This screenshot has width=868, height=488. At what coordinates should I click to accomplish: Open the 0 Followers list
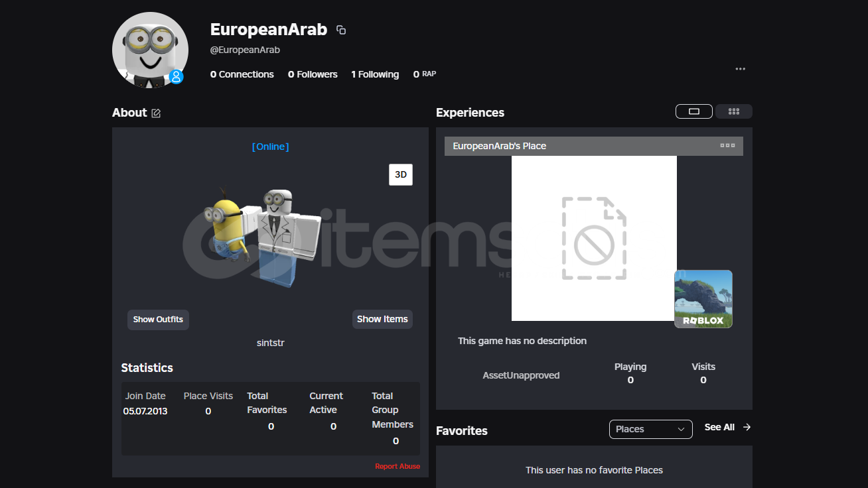coord(313,74)
